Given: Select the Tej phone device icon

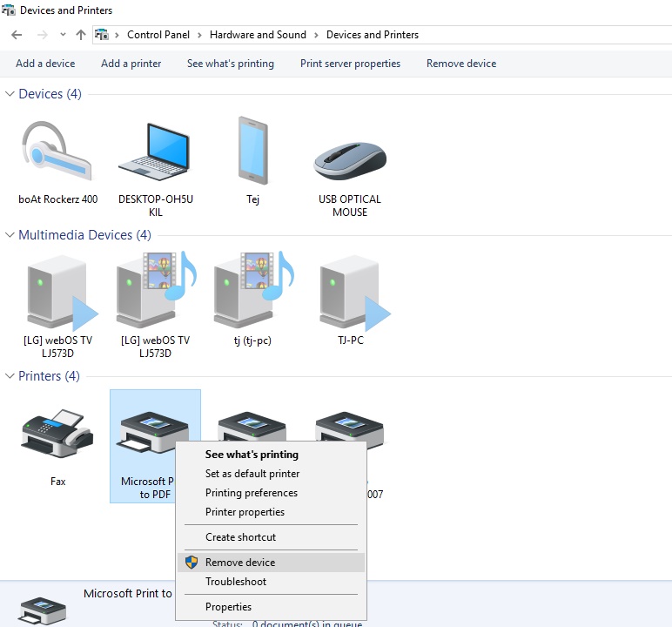Looking at the screenshot, I should (x=252, y=150).
